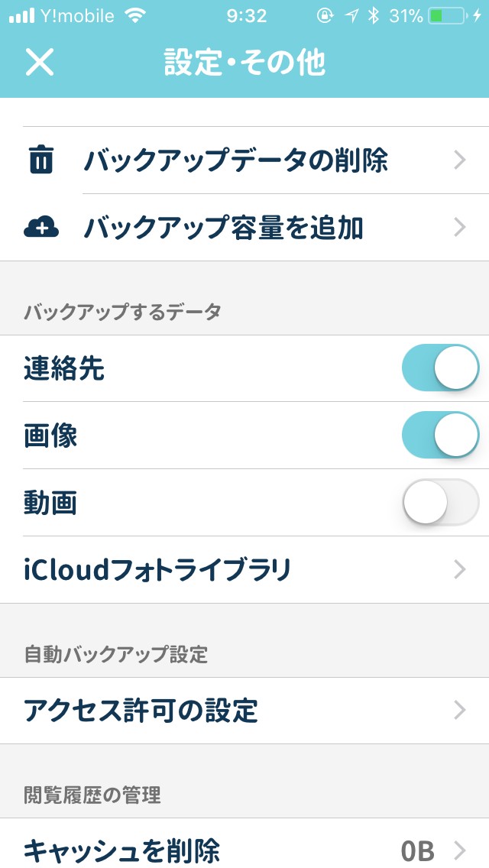Tap the 0B cache size value
The height and width of the screenshot is (868, 489).
coord(417,850)
